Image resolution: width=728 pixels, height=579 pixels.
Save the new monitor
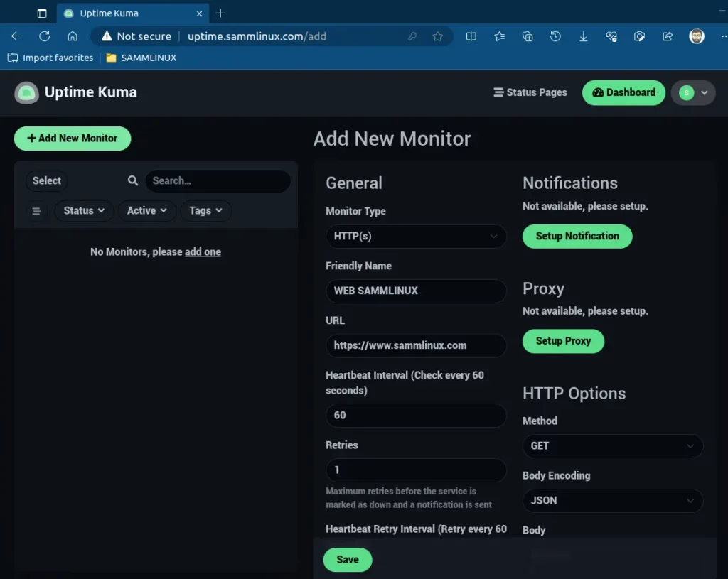point(347,560)
